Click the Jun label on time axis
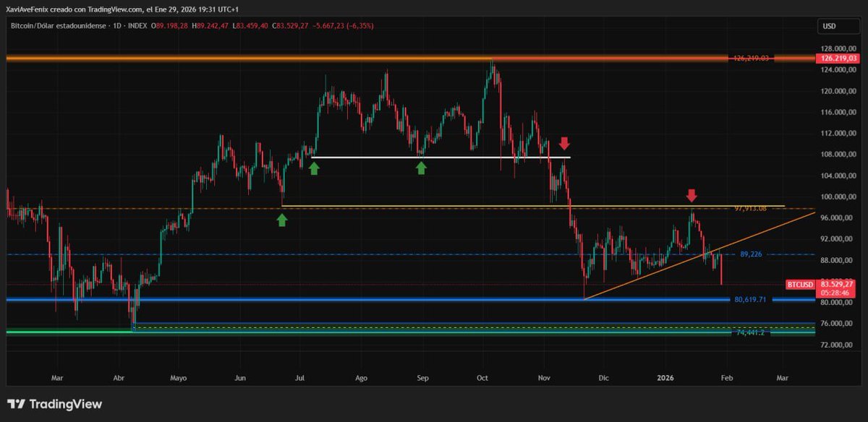This screenshot has width=868, height=422. [x=241, y=377]
